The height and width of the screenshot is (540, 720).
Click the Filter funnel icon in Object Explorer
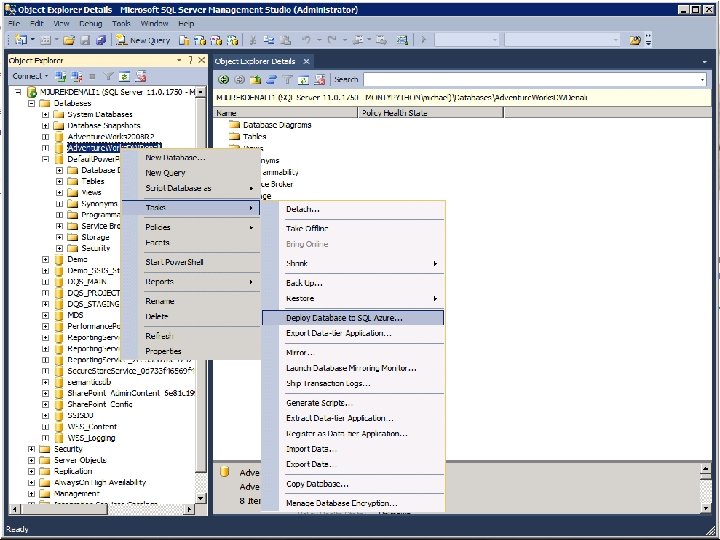(x=108, y=76)
